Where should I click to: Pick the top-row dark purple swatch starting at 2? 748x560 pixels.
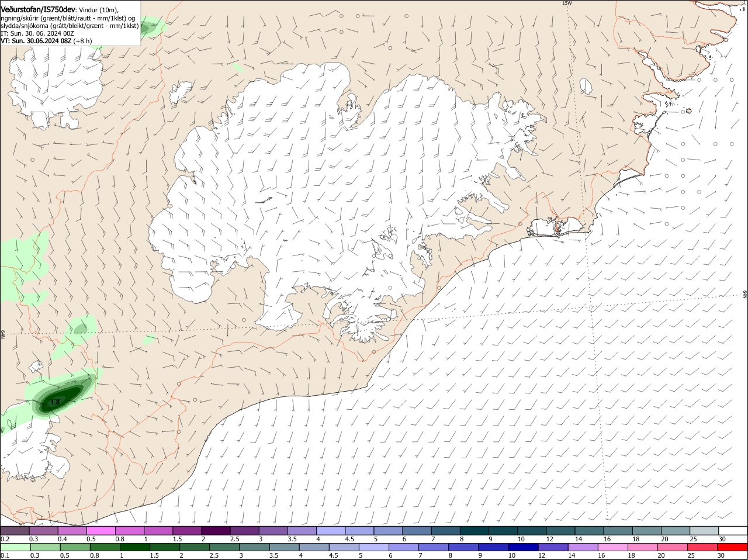point(215,530)
